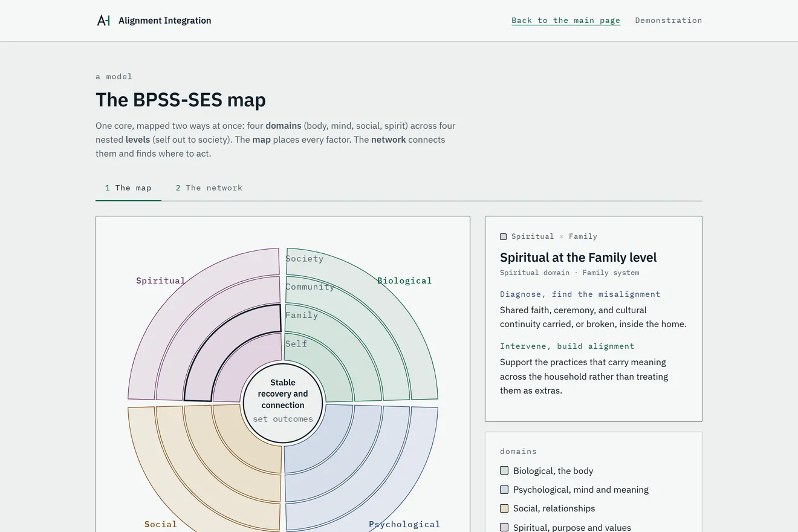798x532 pixels.
Task: Switch to the 1 The map tab
Action: pos(128,188)
